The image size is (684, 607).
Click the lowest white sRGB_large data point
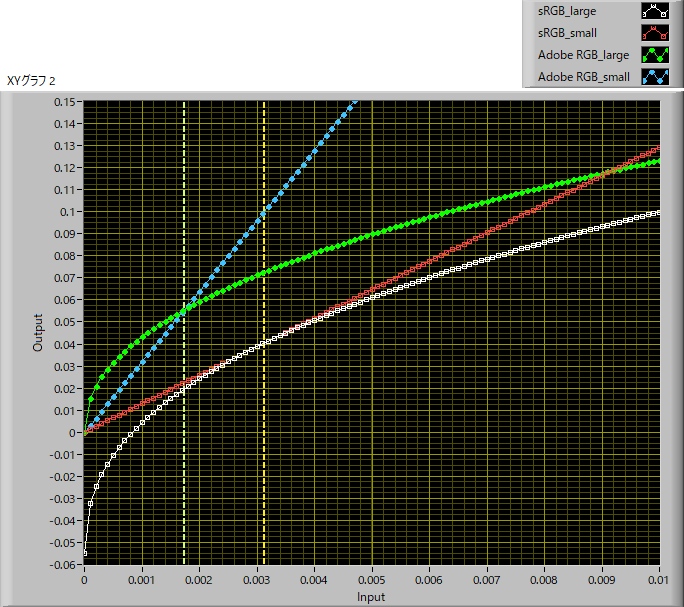tap(85, 553)
